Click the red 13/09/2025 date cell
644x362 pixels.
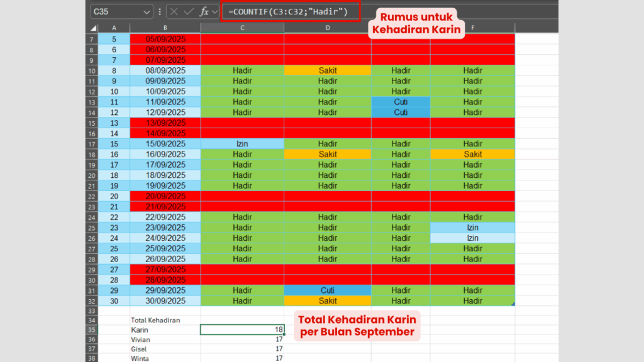coord(165,123)
